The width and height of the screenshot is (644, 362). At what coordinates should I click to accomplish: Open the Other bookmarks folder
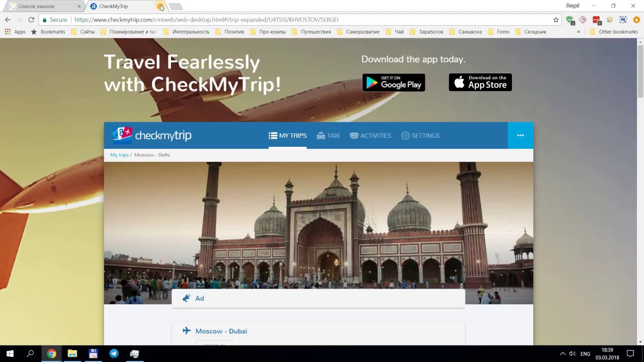[x=613, y=32]
